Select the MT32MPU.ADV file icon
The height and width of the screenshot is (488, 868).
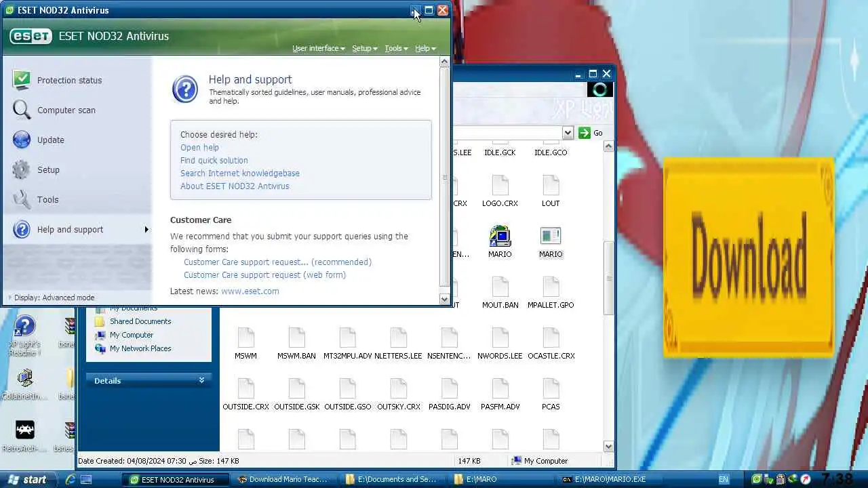pyautogui.click(x=347, y=338)
